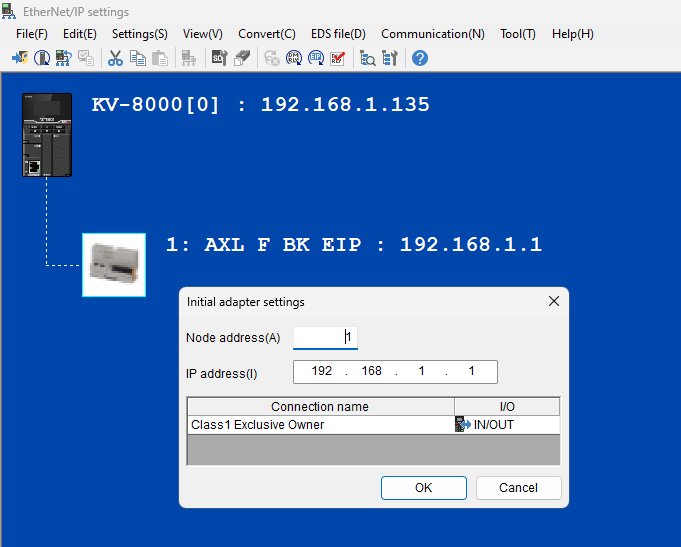Confirm adapter settings with OK
The image size is (681, 547).
pos(424,488)
